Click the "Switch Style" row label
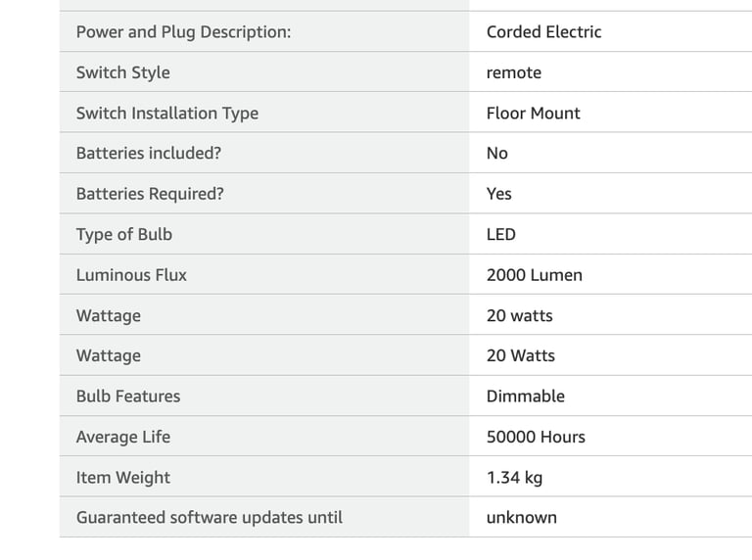The height and width of the screenshot is (560, 752). (122, 72)
